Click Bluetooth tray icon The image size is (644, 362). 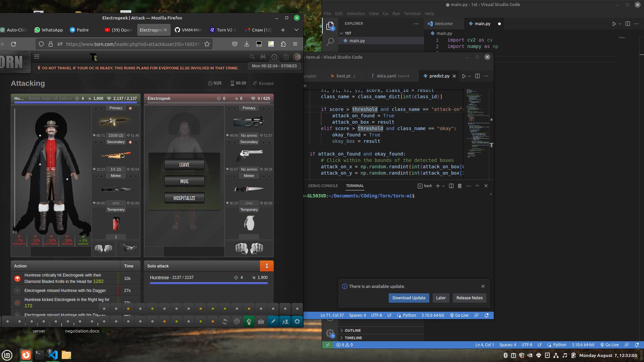point(505,355)
